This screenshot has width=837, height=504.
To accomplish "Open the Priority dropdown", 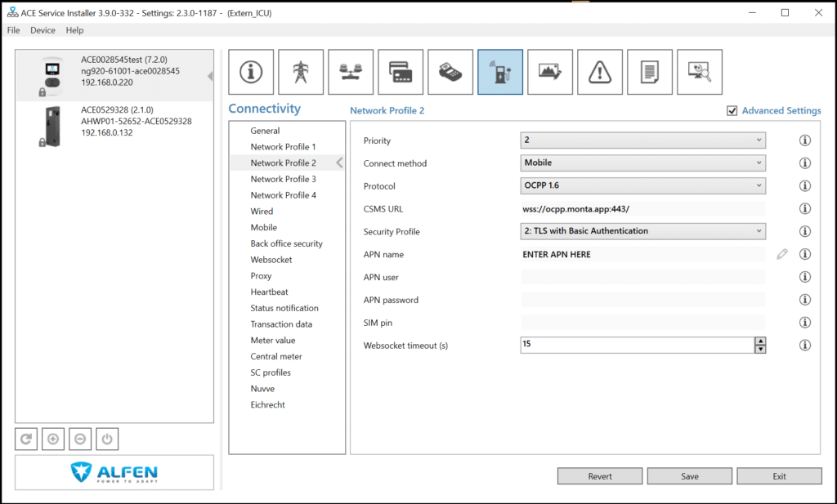I will 642,140.
